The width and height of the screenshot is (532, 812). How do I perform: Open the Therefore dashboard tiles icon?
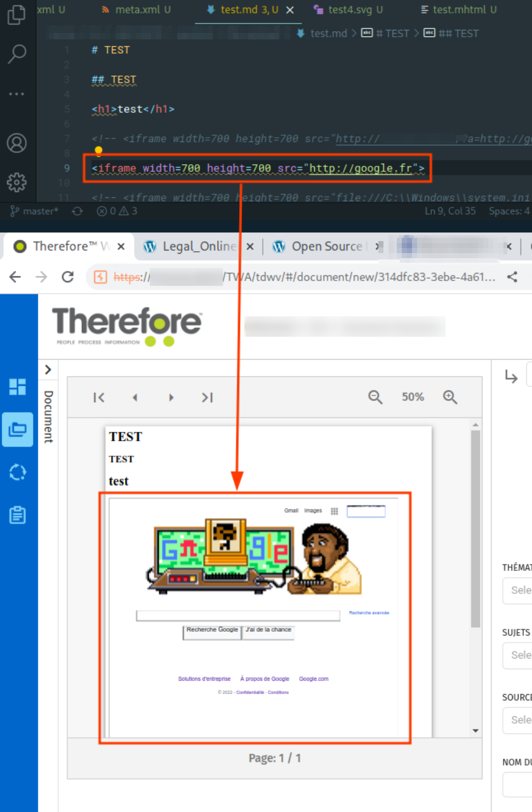pyautogui.click(x=18, y=387)
